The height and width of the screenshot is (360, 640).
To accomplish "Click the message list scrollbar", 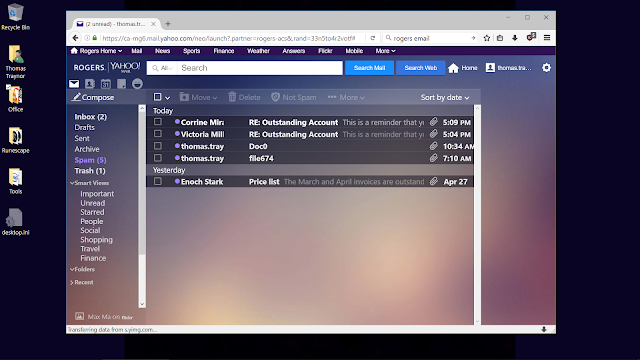I will (x=477, y=214).
